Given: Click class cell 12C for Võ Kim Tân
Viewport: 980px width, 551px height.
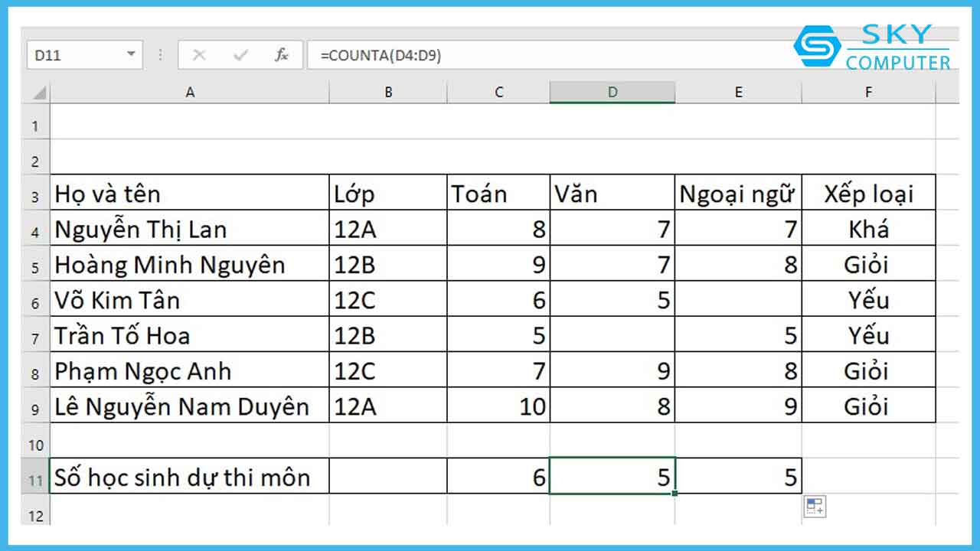Looking at the screenshot, I should pyautogui.click(x=388, y=298).
